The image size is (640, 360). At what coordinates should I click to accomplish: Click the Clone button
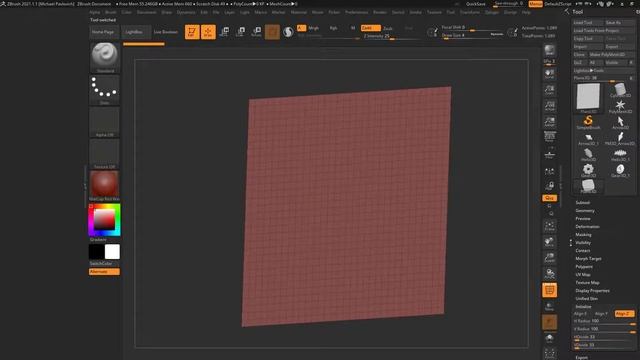[580, 55]
